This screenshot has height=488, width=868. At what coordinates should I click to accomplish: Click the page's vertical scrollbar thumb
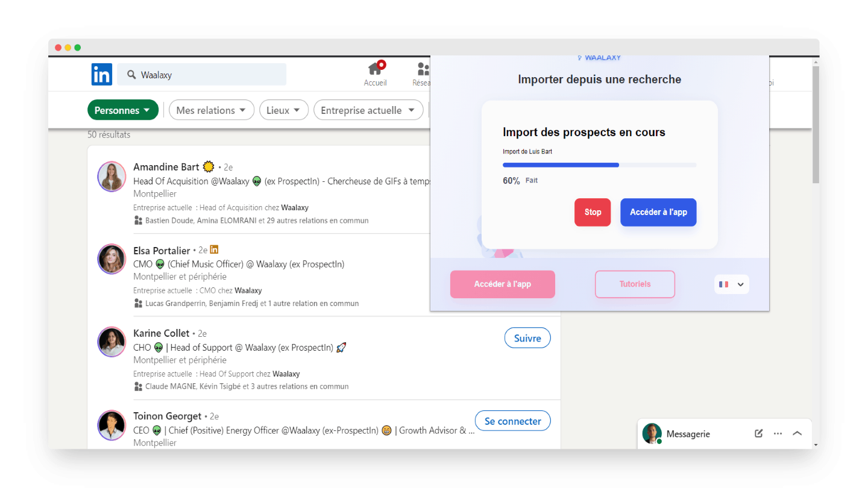pos(816,125)
